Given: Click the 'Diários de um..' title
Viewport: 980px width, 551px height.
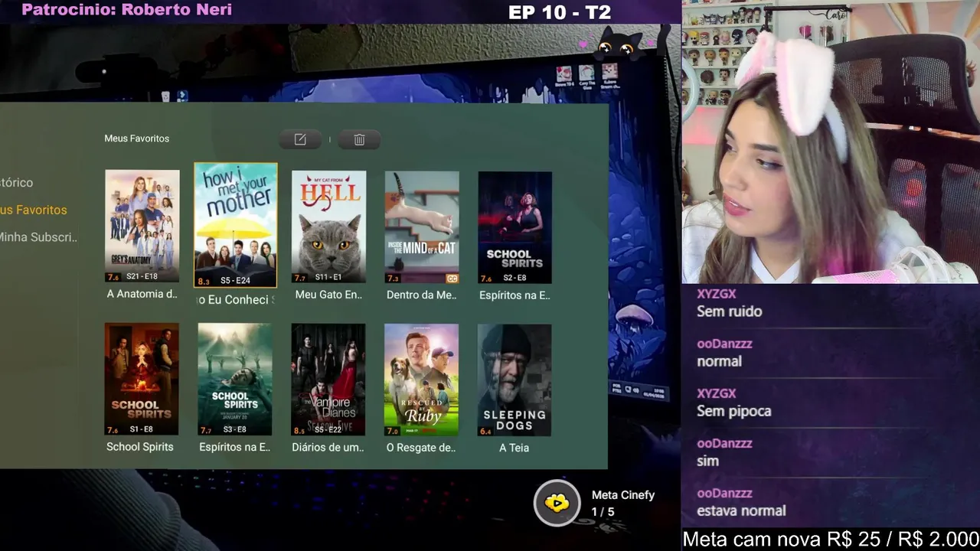Looking at the screenshot, I should [x=328, y=447].
